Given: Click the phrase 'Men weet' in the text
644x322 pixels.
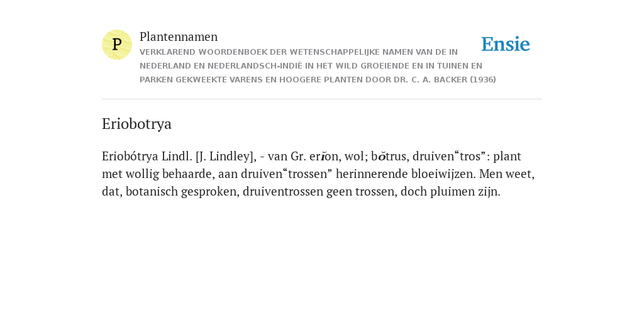Looking at the screenshot, I should point(505,174).
